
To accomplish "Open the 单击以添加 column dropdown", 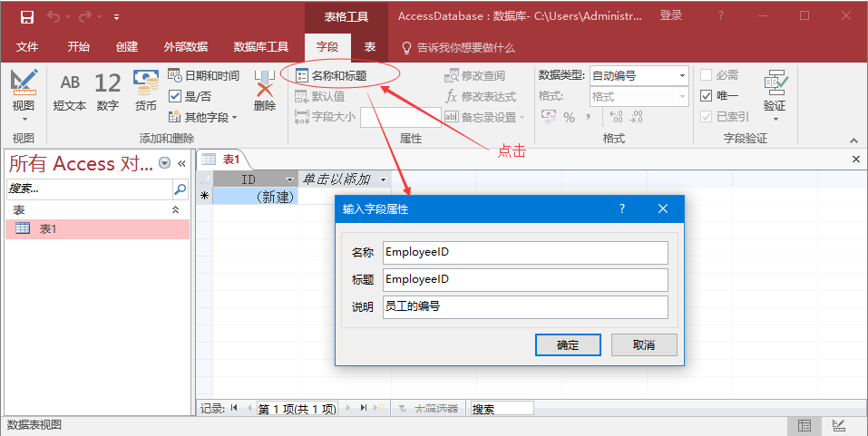I will point(383,179).
